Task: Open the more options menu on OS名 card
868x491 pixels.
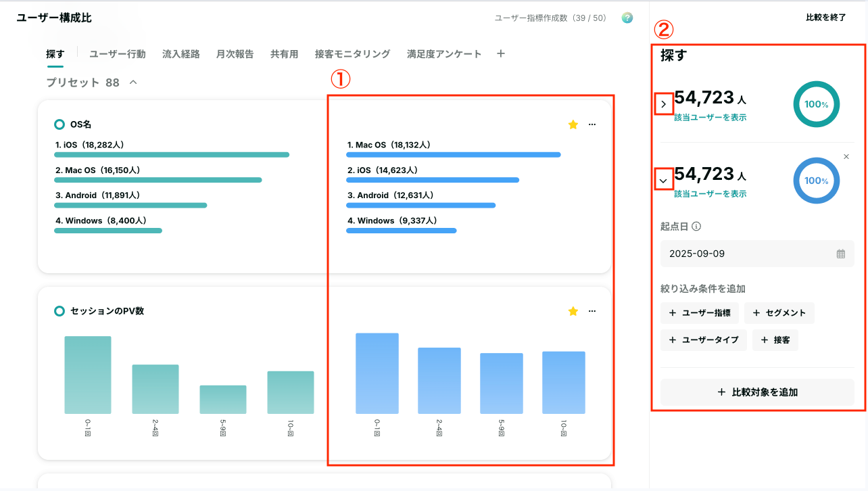Action: 592,124
